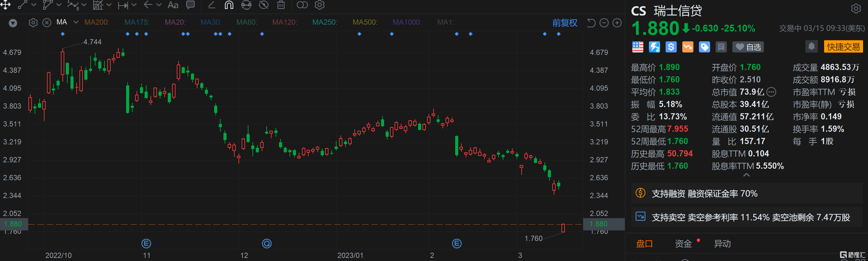This screenshot has width=868, height=261.
Task: Pick the eraser pencil edit tool
Action: coord(212,5)
